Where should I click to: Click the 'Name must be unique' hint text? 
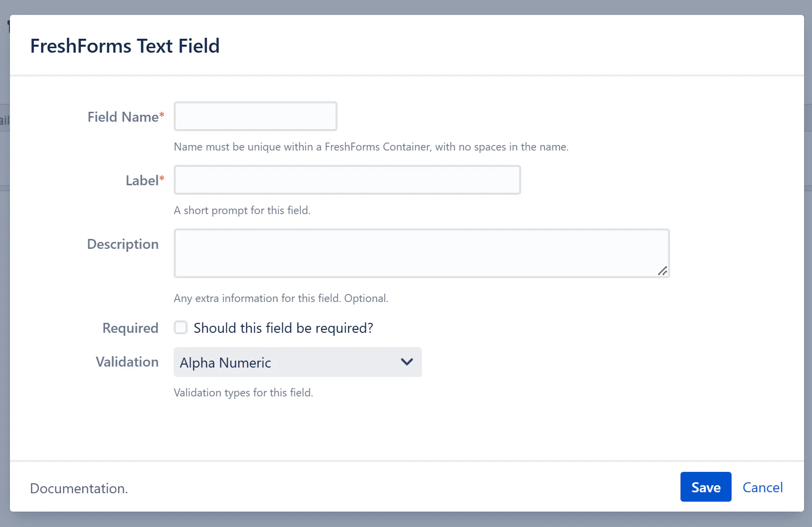(x=371, y=147)
